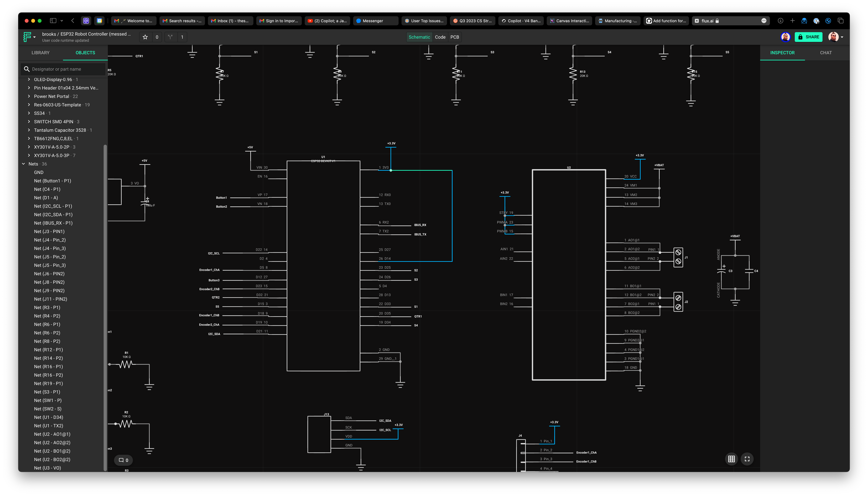Show the tab overview
Viewport: 868px width, 496px height.
pyautogui.click(x=840, y=21)
